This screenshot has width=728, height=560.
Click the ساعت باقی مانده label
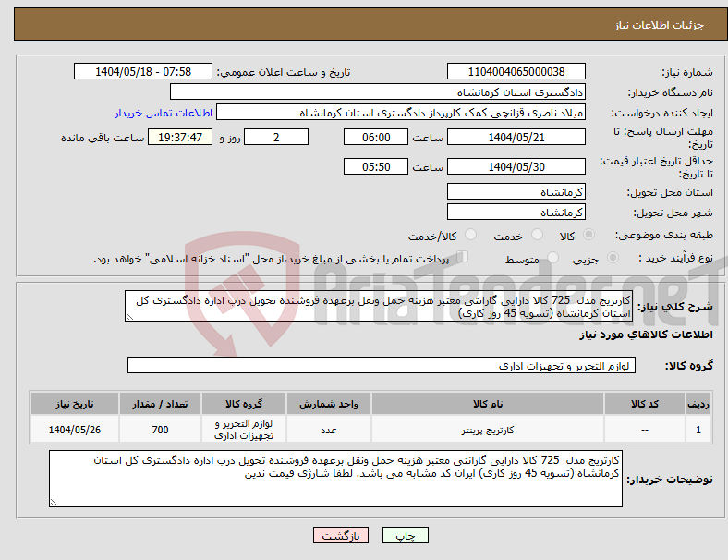pyautogui.click(x=103, y=138)
